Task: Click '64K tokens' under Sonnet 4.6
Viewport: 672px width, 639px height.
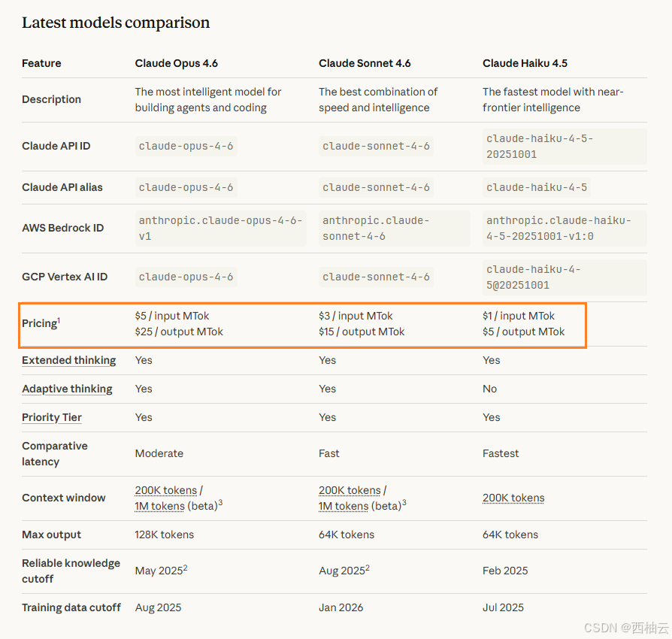Action: coord(347,535)
